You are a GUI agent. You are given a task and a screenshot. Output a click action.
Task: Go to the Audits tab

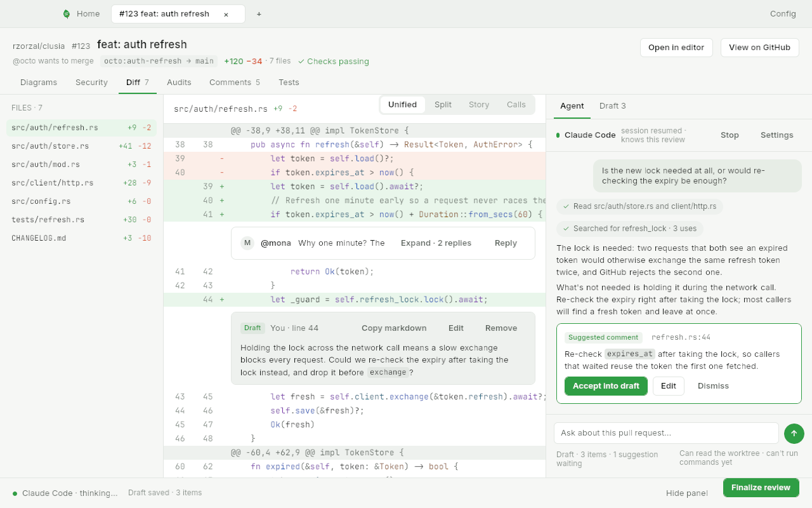tap(179, 83)
